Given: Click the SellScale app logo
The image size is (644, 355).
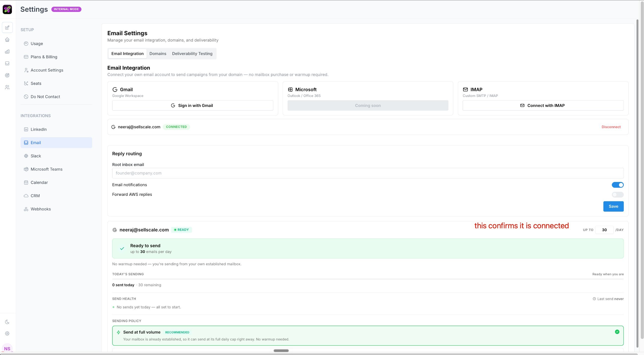Looking at the screenshot, I should pyautogui.click(x=7, y=9).
